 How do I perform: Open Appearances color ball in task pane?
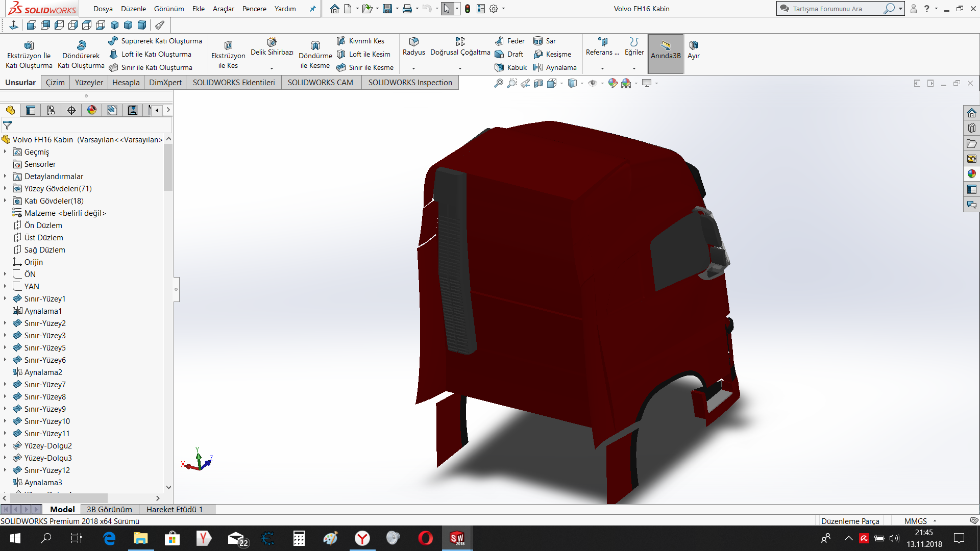coord(971,174)
